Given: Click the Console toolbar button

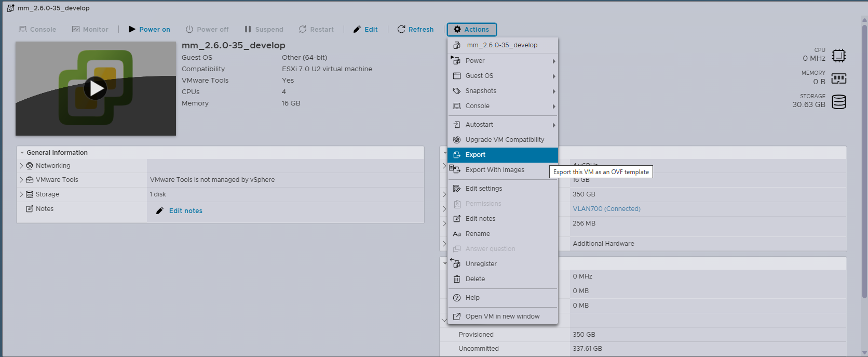Looking at the screenshot, I should pyautogui.click(x=37, y=30).
